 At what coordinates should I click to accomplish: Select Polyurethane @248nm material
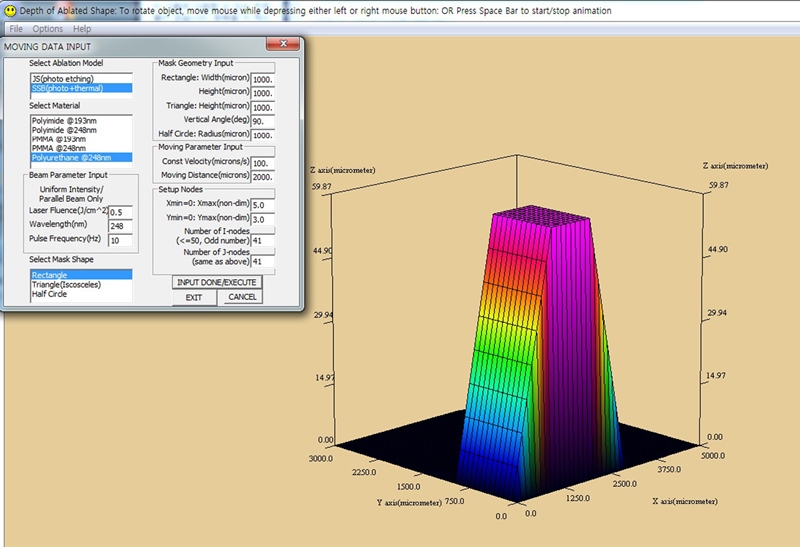[x=72, y=157]
